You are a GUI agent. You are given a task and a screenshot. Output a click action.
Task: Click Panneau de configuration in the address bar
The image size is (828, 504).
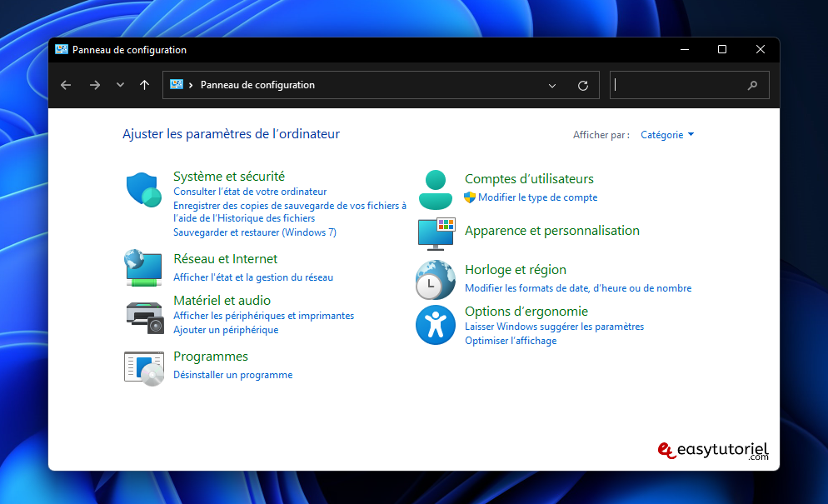[x=257, y=85]
